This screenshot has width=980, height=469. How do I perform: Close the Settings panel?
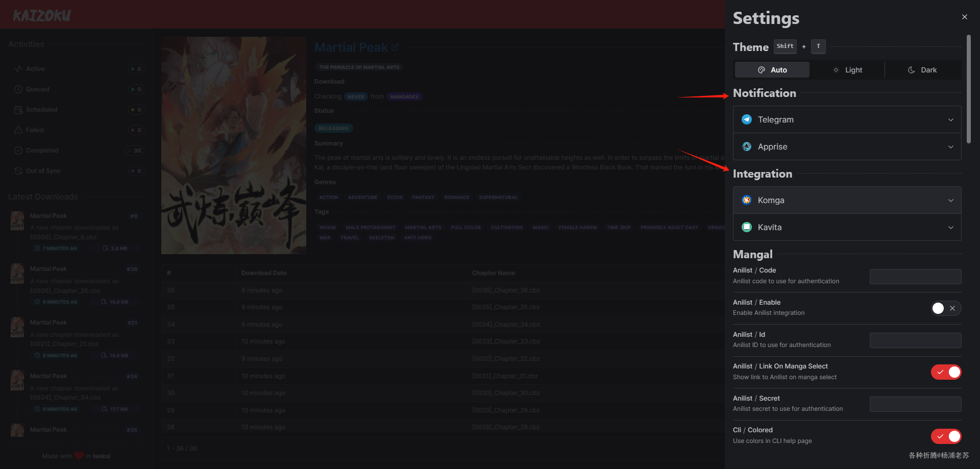tap(964, 17)
